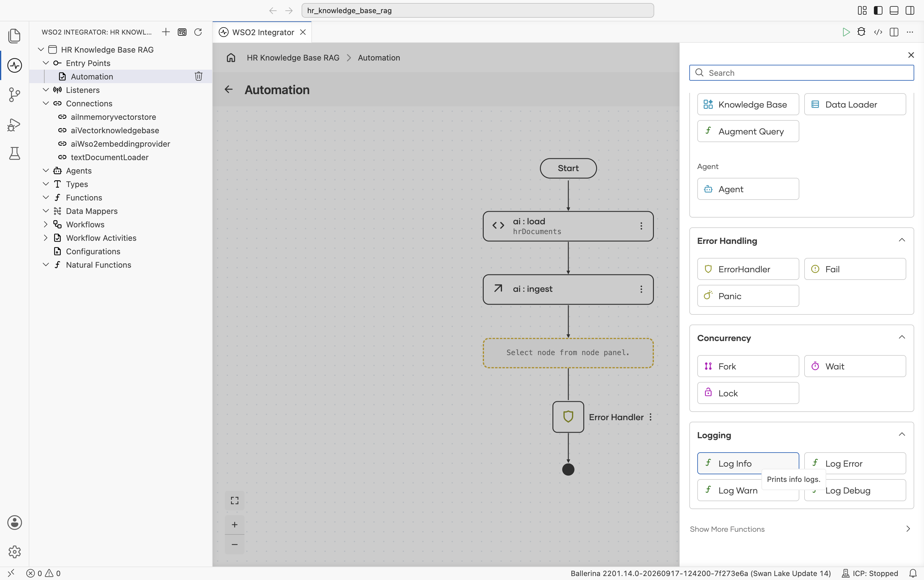924x580 pixels.
Task: Click the Error Handler shield node
Action: [x=568, y=417]
